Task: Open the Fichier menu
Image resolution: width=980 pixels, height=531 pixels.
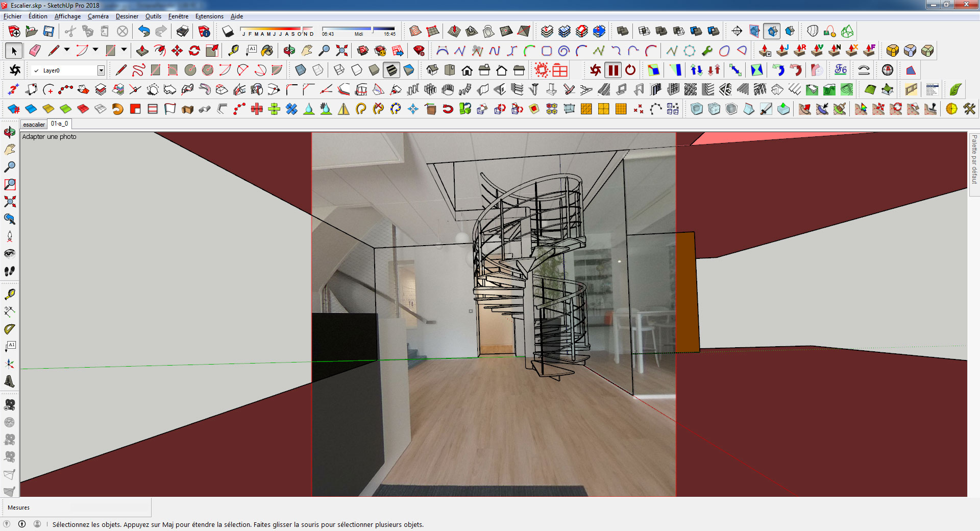Action: [x=13, y=16]
